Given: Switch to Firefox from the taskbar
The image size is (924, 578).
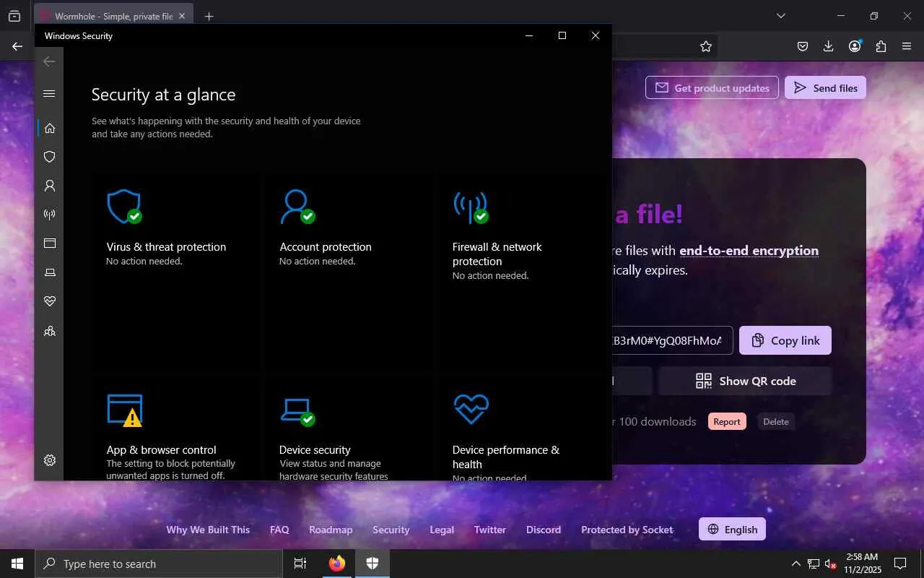Looking at the screenshot, I should coord(337,564).
